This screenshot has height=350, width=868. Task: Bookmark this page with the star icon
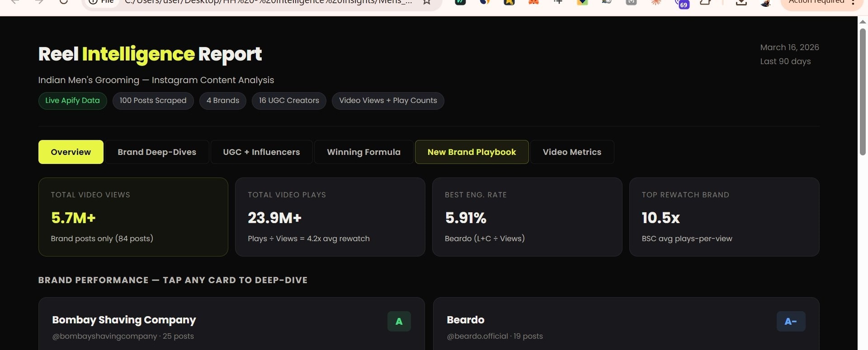pos(426,2)
